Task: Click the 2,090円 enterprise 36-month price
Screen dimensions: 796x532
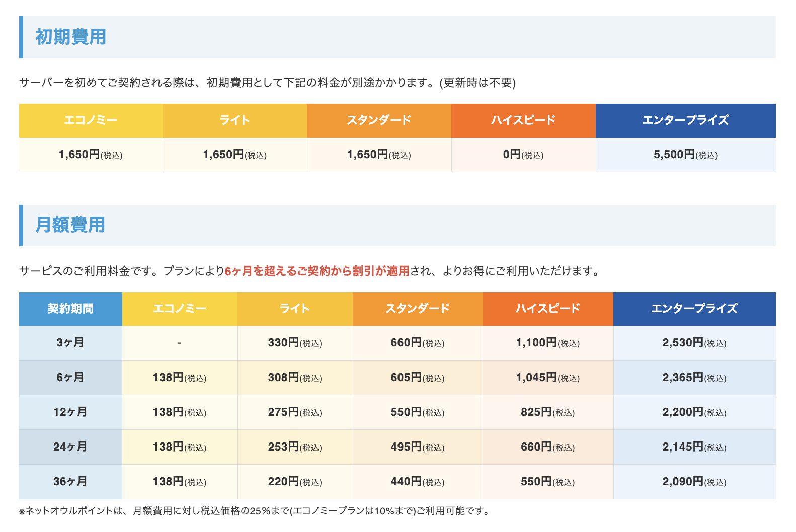Action: [694, 482]
